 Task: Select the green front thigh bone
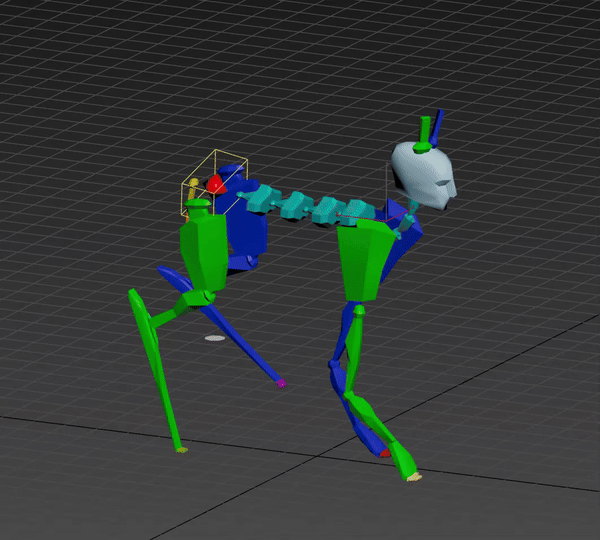(365, 261)
